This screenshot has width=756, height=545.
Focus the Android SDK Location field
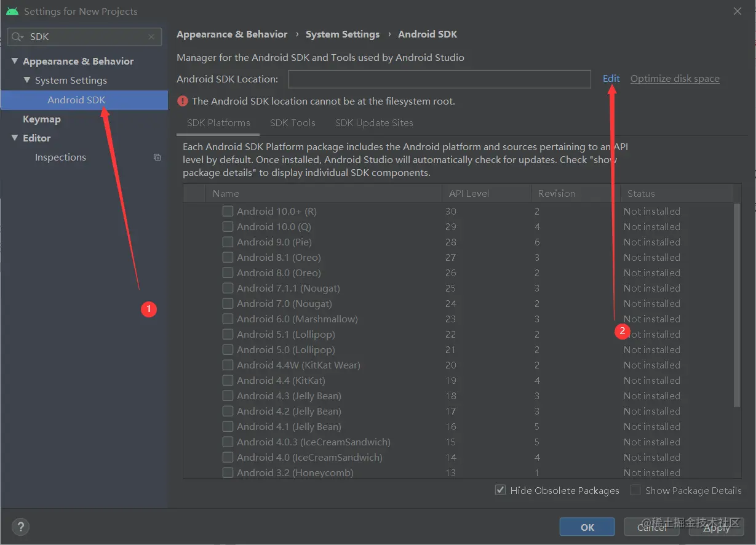click(x=440, y=79)
